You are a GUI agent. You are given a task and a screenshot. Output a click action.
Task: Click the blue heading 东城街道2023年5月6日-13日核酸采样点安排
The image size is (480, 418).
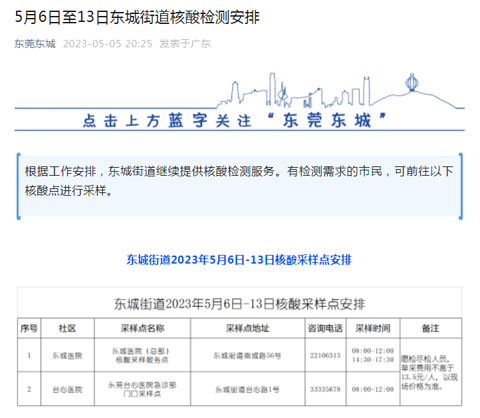[239, 260]
